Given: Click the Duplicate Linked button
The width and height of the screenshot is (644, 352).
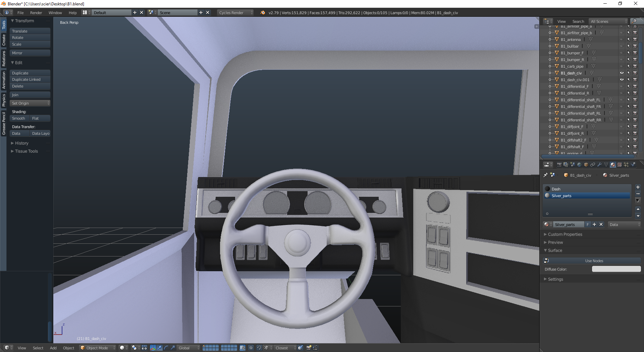Looking at the screenshot, I should (x=30, y=79).
